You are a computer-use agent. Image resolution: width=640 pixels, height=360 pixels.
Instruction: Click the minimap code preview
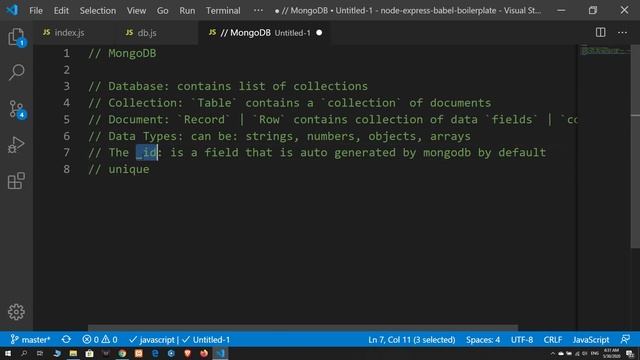(604, 51)
